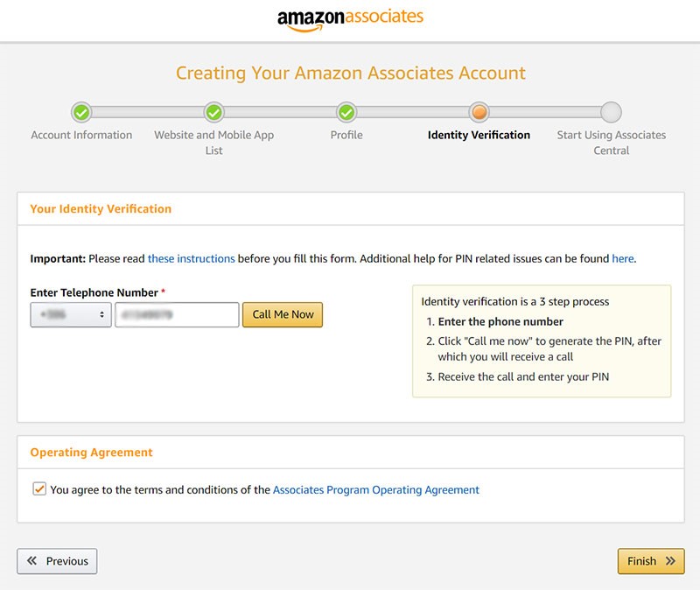700x590 pixels.
Task: Click the dropdown arrows beside the phone number field
Action: click(x=99, y=313)
